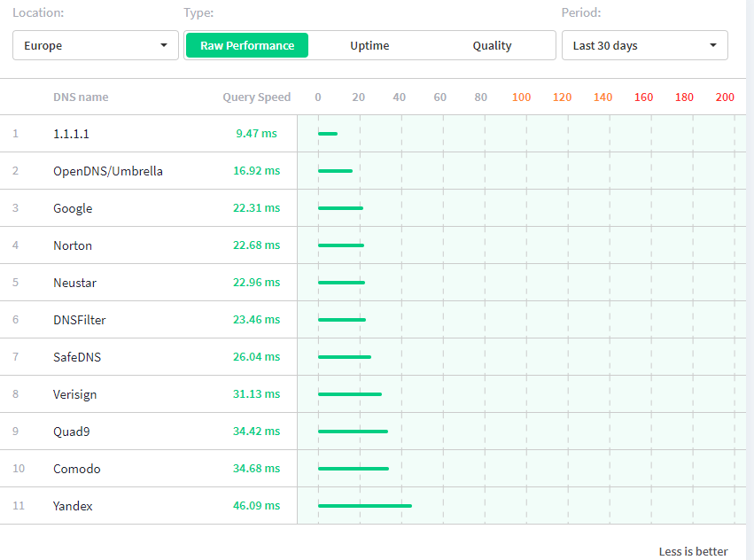Switch to the Uptime tab
This screenshot has height=560, width=754.
pyautogui.click(x=369, y=46)
